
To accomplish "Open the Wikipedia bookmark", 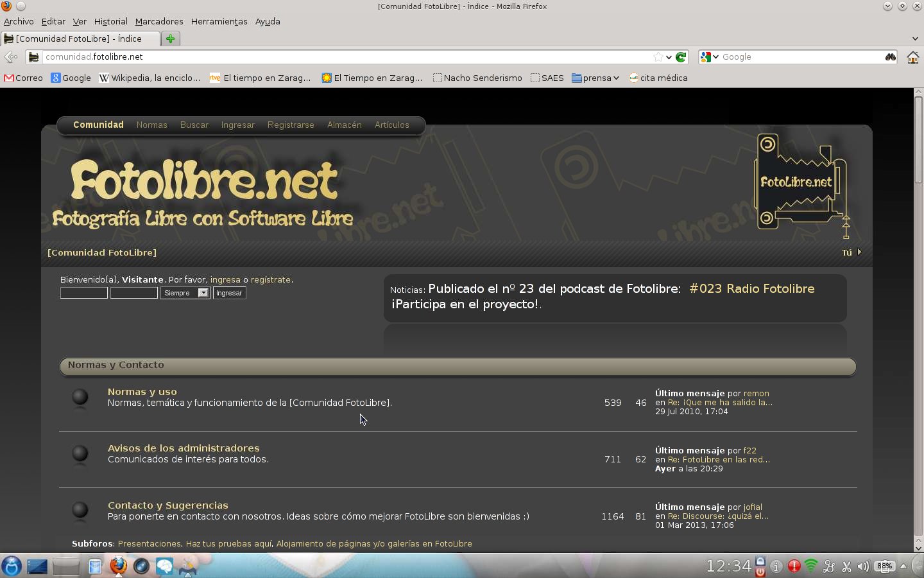I will click(150, 78).
